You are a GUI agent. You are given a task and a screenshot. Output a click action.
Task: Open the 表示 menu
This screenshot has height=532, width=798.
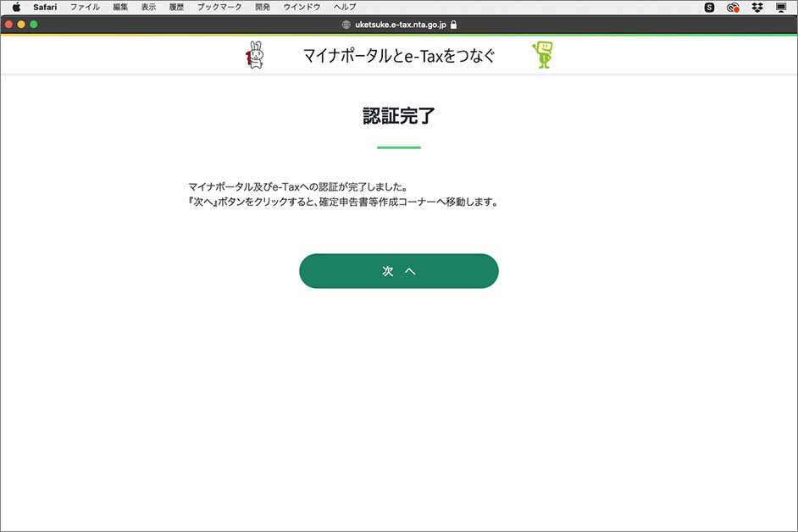point(147,7)
